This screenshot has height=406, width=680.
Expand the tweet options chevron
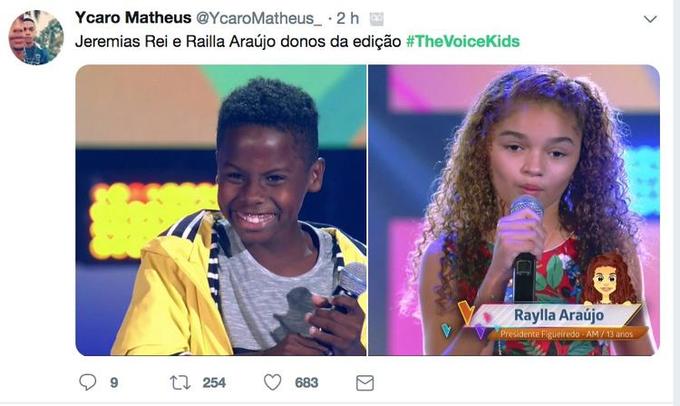(x=650, y=19)
